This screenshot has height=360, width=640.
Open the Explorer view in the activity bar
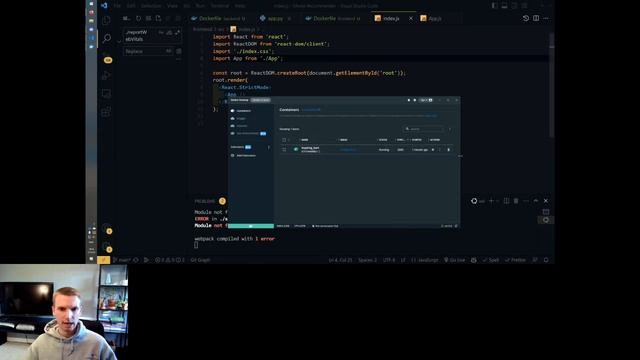(x=106, y=20)
